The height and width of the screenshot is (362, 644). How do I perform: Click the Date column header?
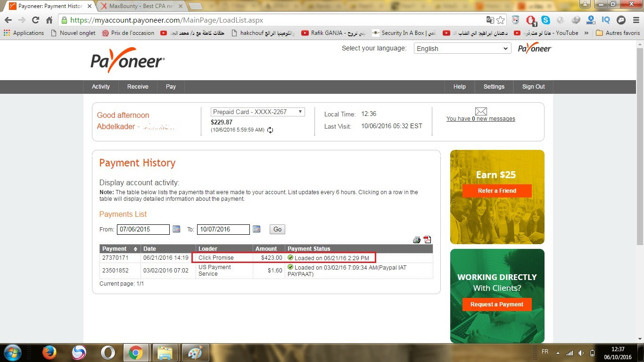[x=168, y=248]
